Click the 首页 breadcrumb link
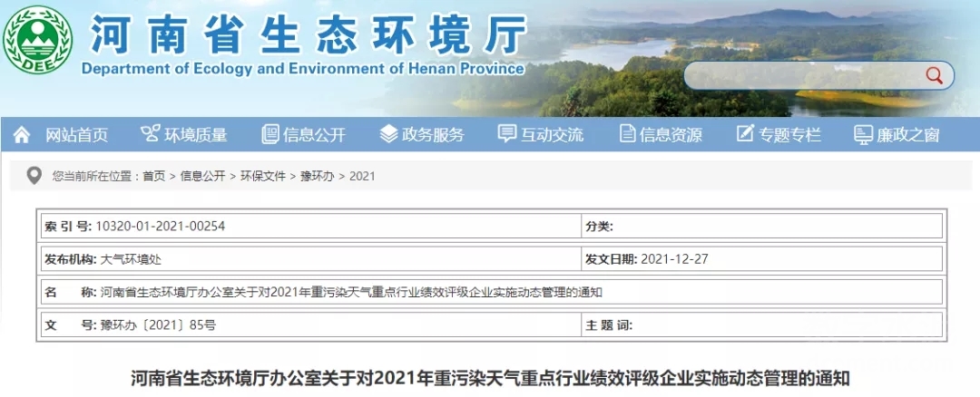980x397 pixels. coord(153,176)
